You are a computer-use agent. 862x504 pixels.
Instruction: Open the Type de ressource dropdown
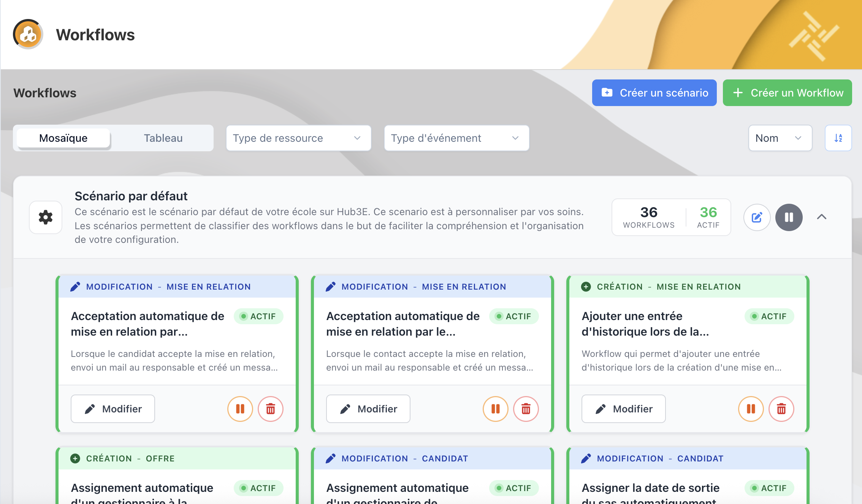[x=298, y=138]
